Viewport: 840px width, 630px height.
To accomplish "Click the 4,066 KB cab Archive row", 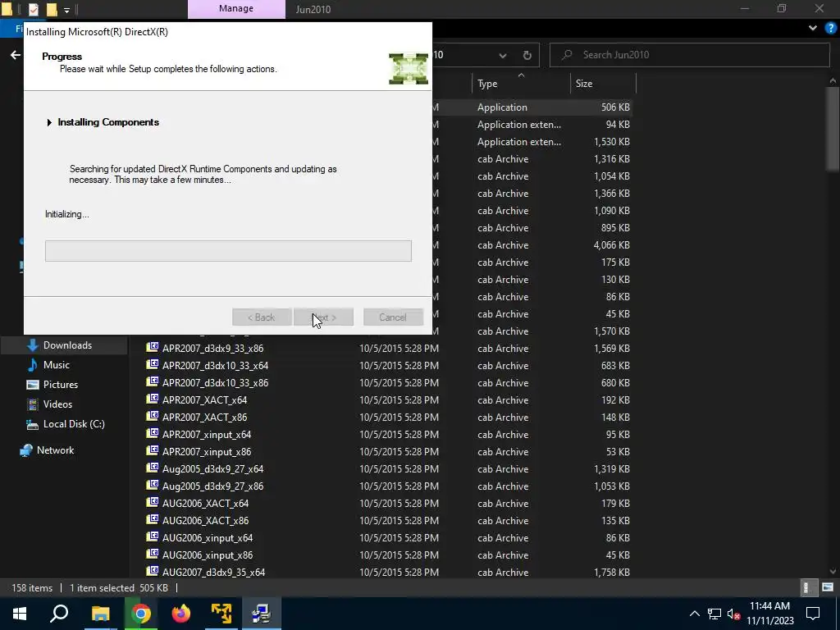I will click(x=531, y=245).
